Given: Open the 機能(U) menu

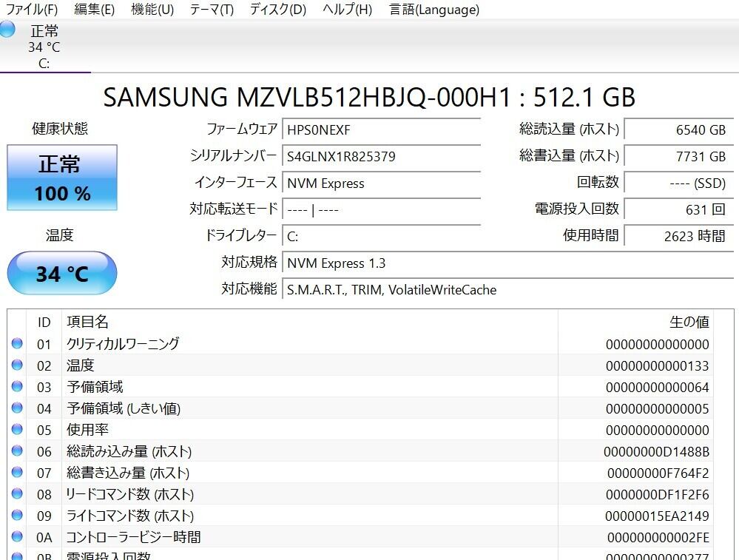Looking at the screenshot, I should pos(152,10).
